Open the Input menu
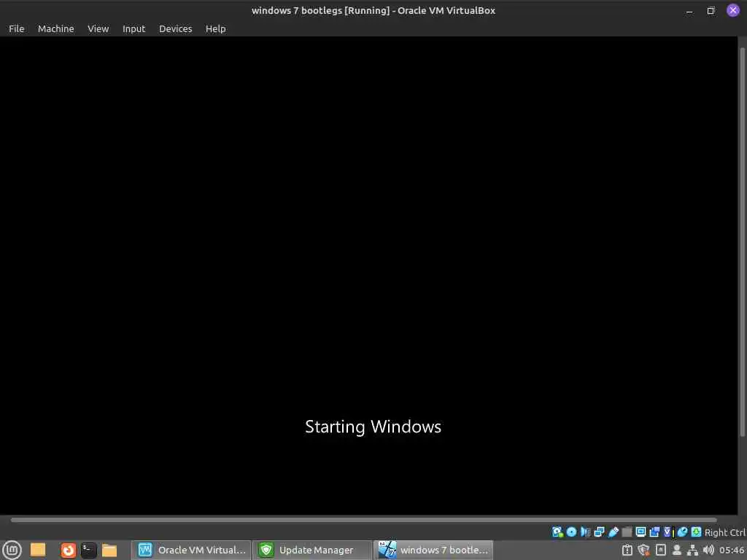 (134, 28)
